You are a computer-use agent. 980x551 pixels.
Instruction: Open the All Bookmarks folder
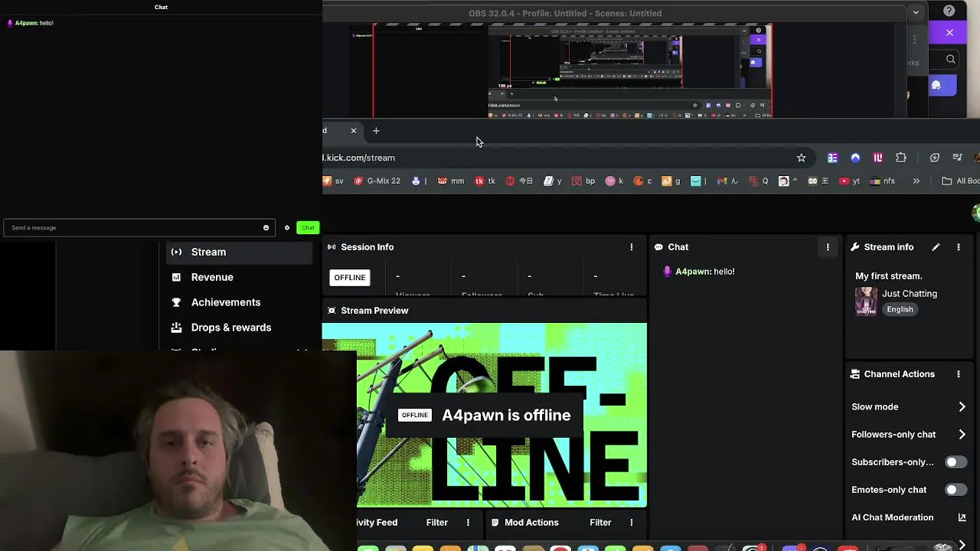point(961,181)
